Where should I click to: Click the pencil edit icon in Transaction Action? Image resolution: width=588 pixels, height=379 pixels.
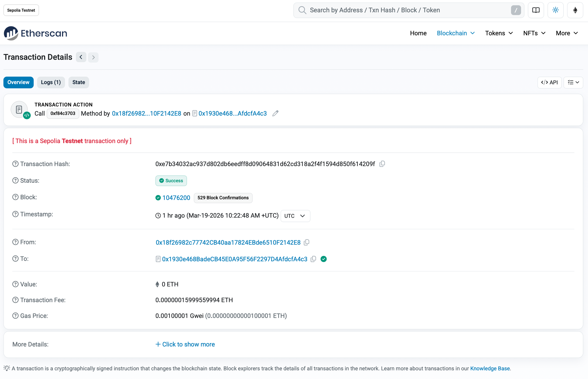click(x=275, y=113)
